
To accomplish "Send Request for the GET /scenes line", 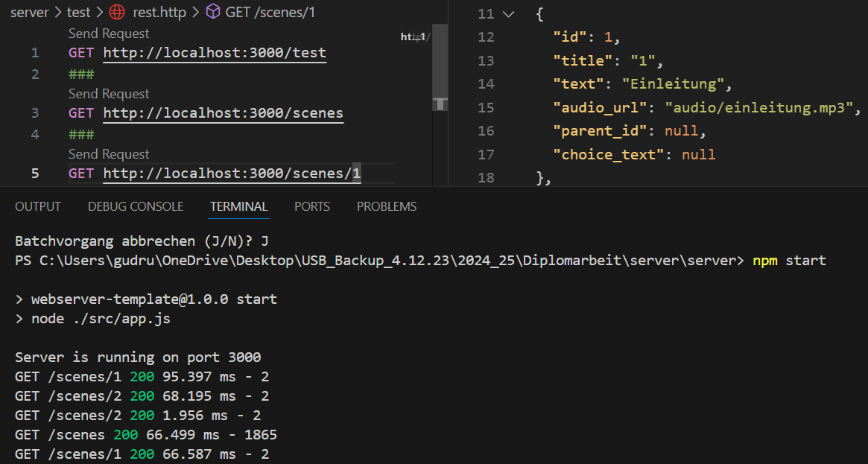I will pos(109,94).
